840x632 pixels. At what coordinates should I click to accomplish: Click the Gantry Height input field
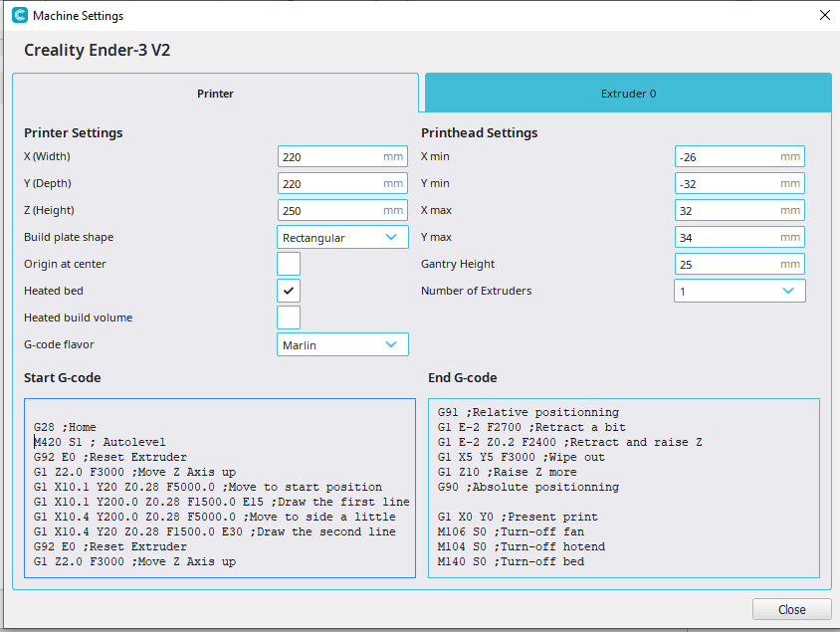tap(739, 264)
